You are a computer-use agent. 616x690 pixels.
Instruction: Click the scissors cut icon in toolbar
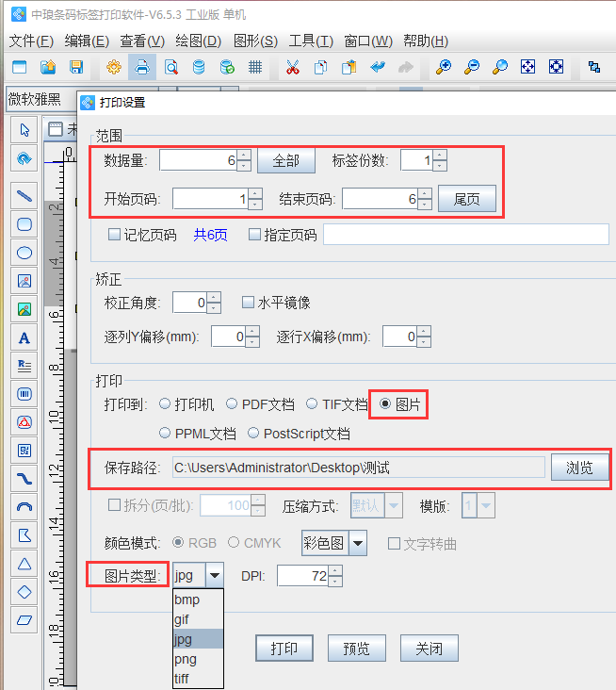point(292,67)
